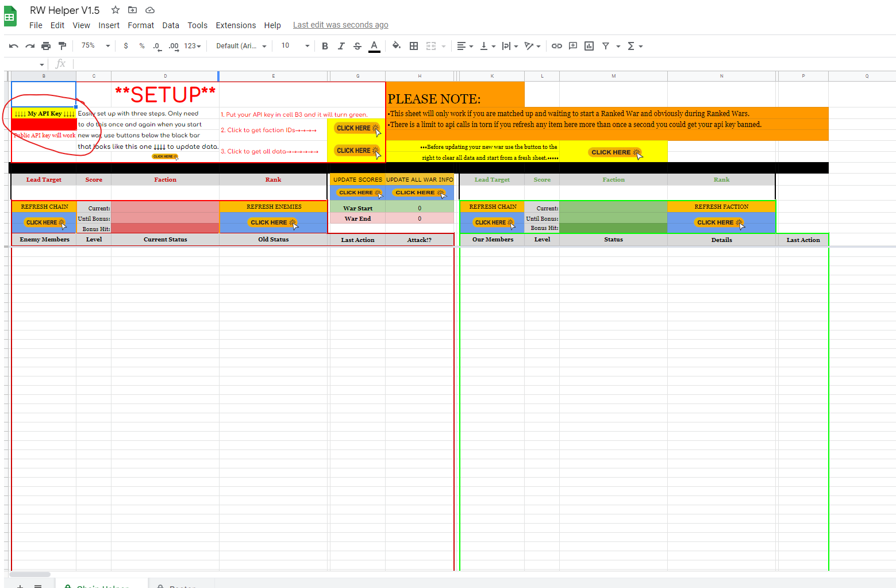
Task: Click the Print icon
Action: click(x=46, y=46)
